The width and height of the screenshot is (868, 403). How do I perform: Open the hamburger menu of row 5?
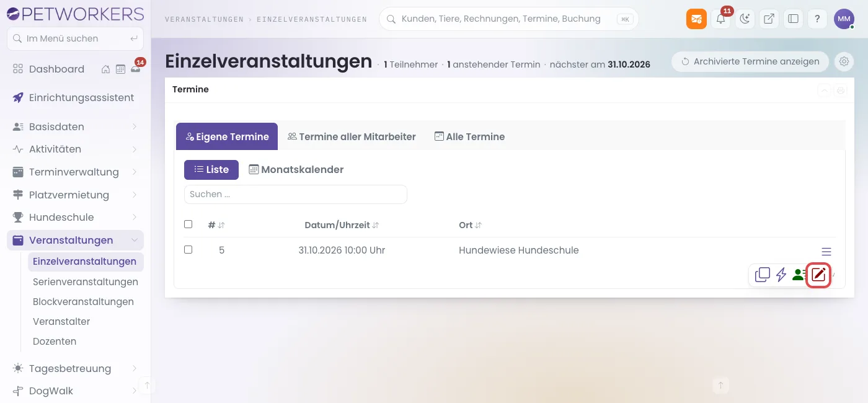826,252
